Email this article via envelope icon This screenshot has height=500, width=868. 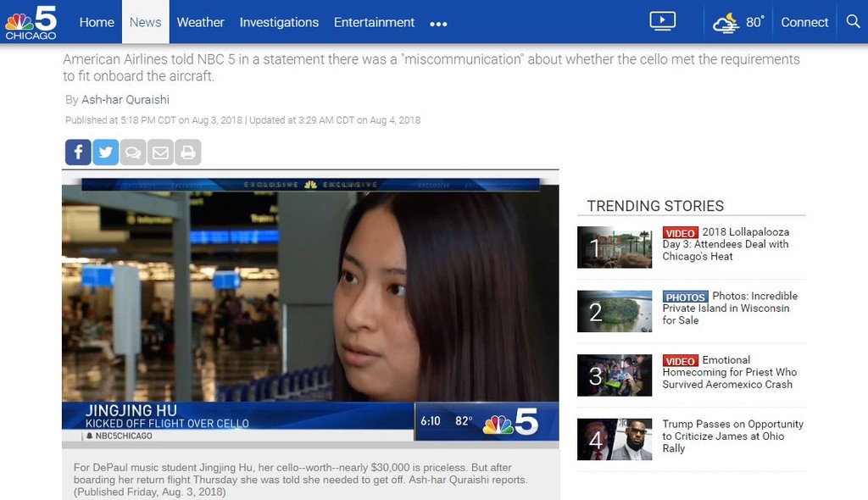coord(160,153)
